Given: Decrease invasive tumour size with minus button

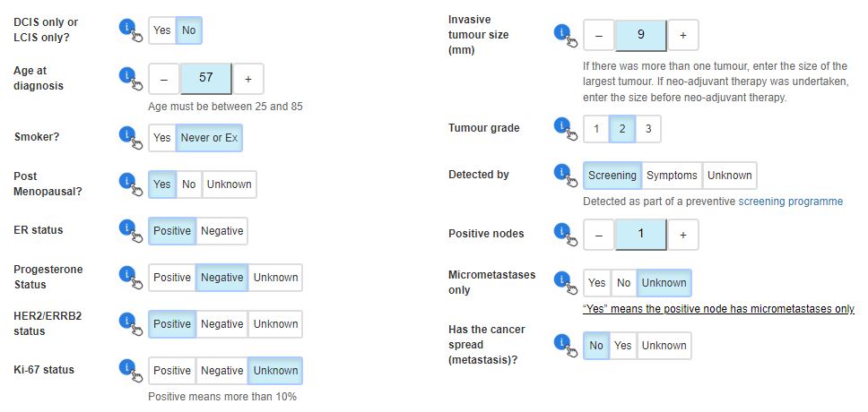Looking at the screenshot, I should click(598, 35).
